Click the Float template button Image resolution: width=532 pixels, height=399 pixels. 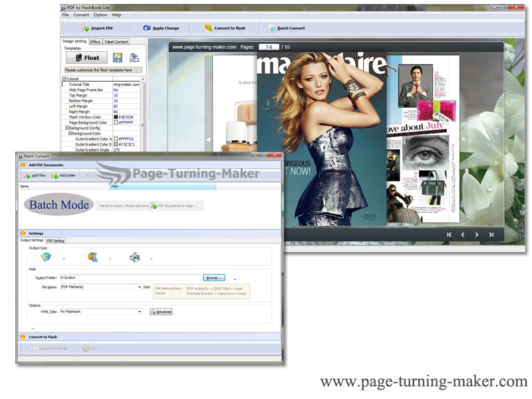pyautogui.click(x=87, y=58)
